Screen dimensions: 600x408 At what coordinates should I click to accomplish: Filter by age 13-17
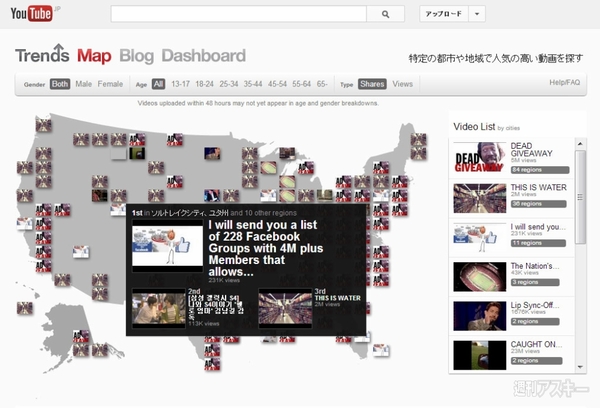click(x=180, y=84)
